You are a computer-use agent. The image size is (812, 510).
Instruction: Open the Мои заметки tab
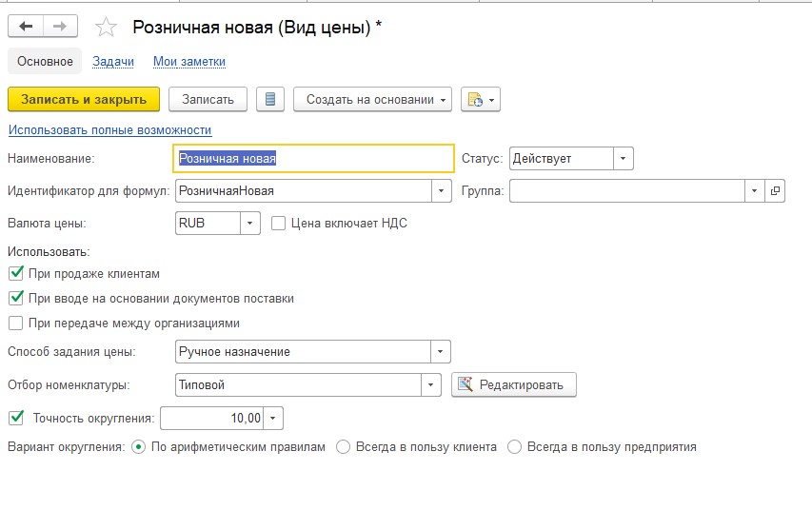189,61
